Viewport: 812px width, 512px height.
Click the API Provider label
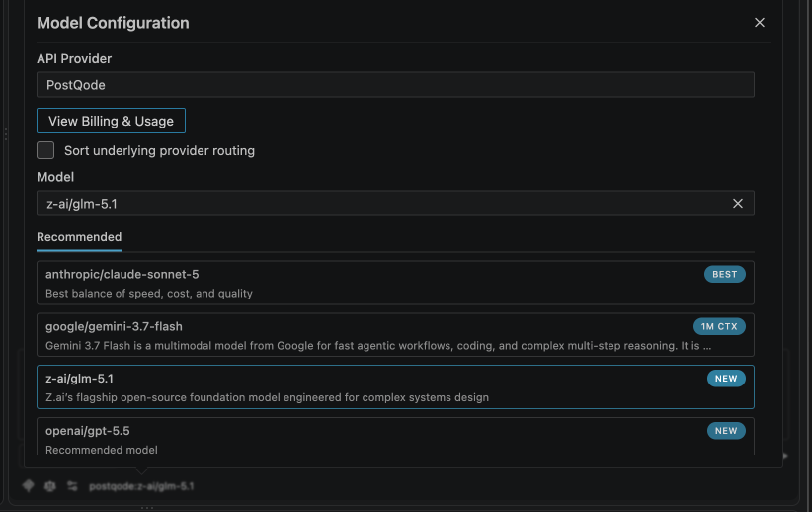coord(74,58)
